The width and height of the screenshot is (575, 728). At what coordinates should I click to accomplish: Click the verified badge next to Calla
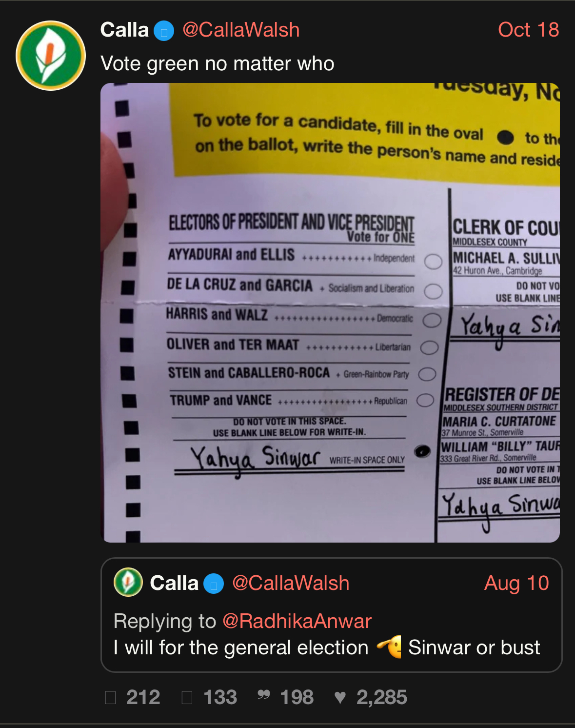coord(164,31)
